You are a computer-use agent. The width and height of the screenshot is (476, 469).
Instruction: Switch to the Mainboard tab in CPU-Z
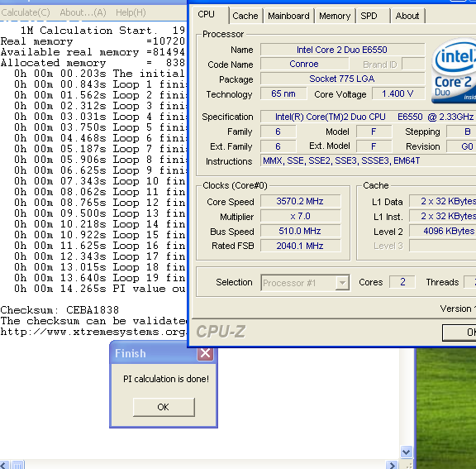click(x=288, y=16)
